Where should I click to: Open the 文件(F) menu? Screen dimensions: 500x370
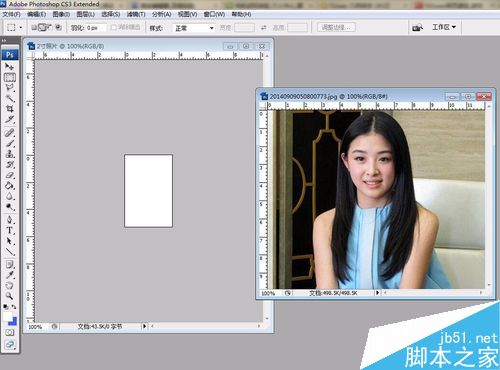coord(11,14)
